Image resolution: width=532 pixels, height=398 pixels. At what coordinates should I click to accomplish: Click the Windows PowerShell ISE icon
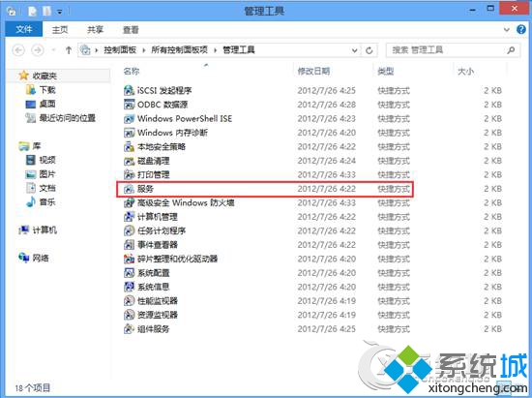click(x=129, y=118)
